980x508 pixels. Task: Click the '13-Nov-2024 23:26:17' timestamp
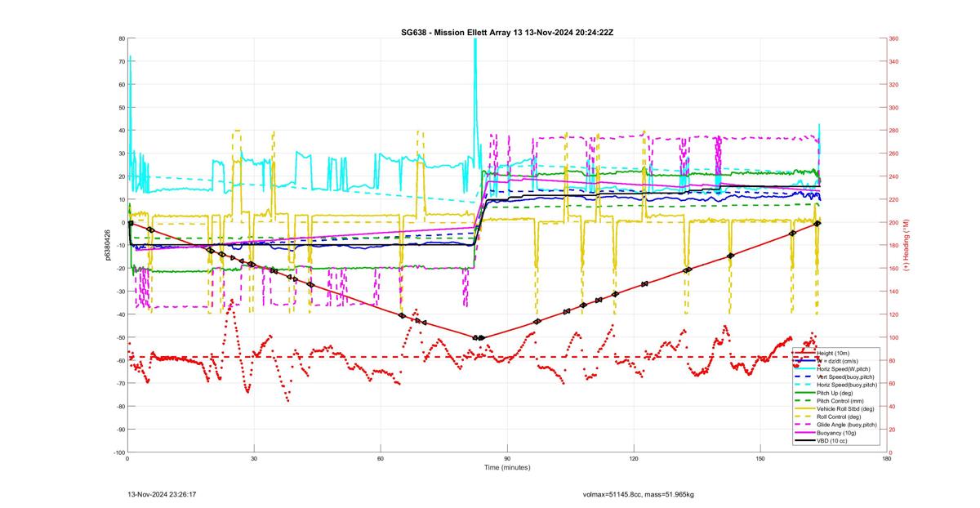point(161,494)
